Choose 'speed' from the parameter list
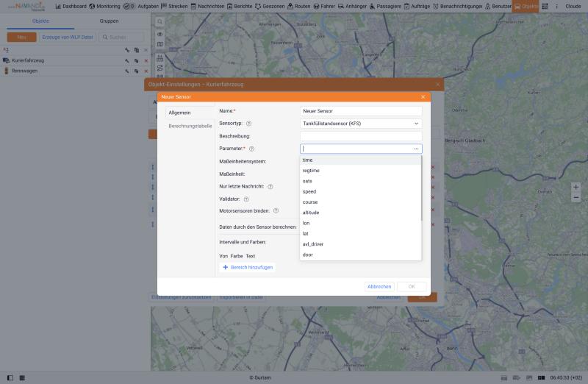Image resolution: width=588 pixels, height=384 pixels. point(360,192)
